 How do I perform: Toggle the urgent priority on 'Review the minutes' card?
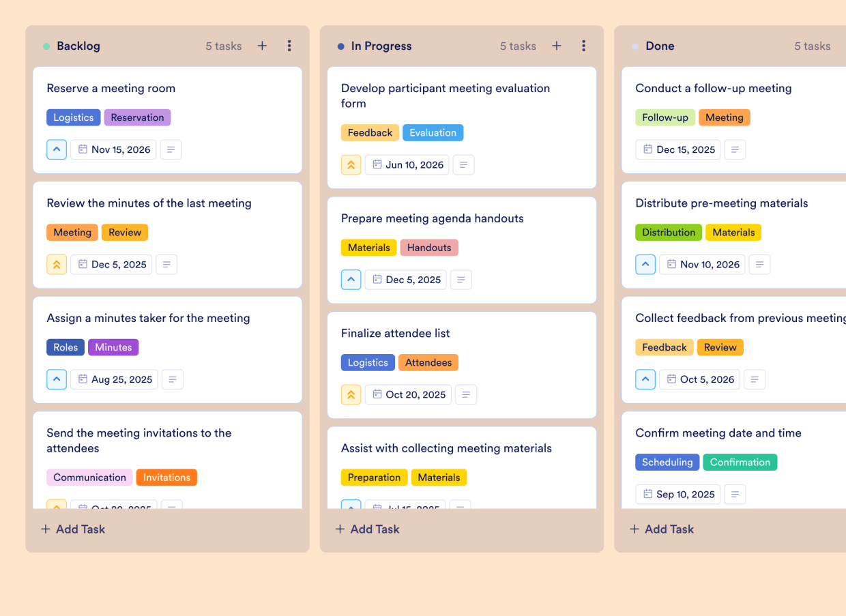pyautogui.click(x=57, y=264)
